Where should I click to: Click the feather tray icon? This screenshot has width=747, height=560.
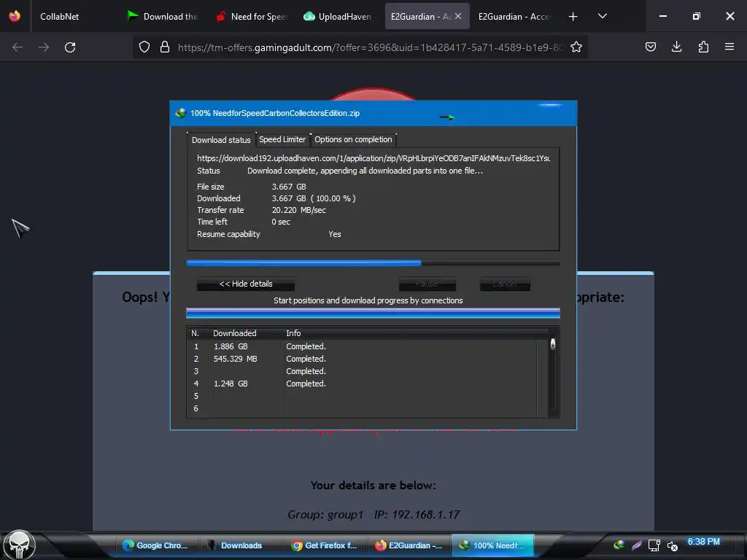pyautogui.click(x=636, y=545)
